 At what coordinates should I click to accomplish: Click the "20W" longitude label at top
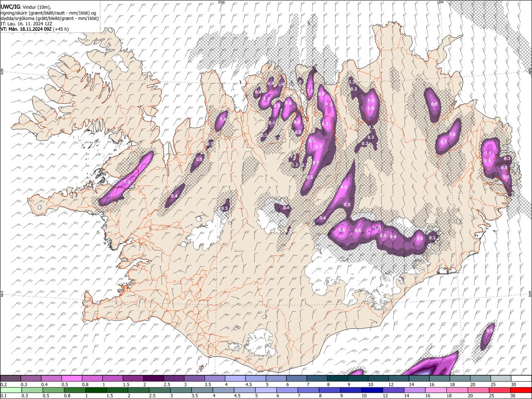(221, 2)
